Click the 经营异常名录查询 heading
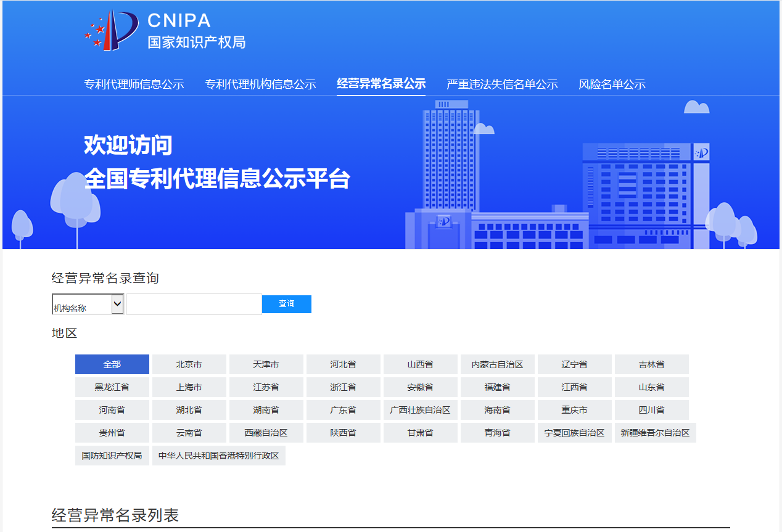The width and height of the screenshot is (782, 532). tap(105, 278)
